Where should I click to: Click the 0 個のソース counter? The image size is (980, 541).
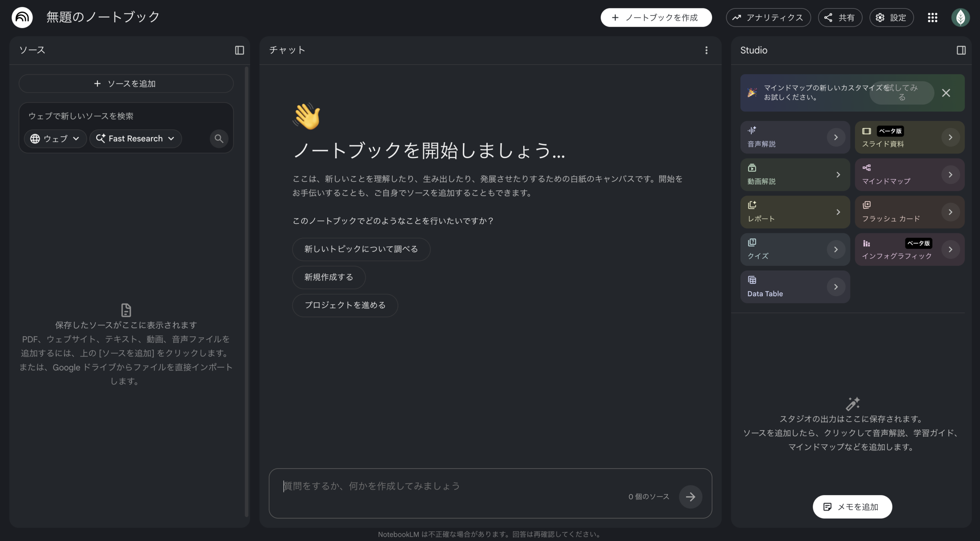(x=649, y=497)
